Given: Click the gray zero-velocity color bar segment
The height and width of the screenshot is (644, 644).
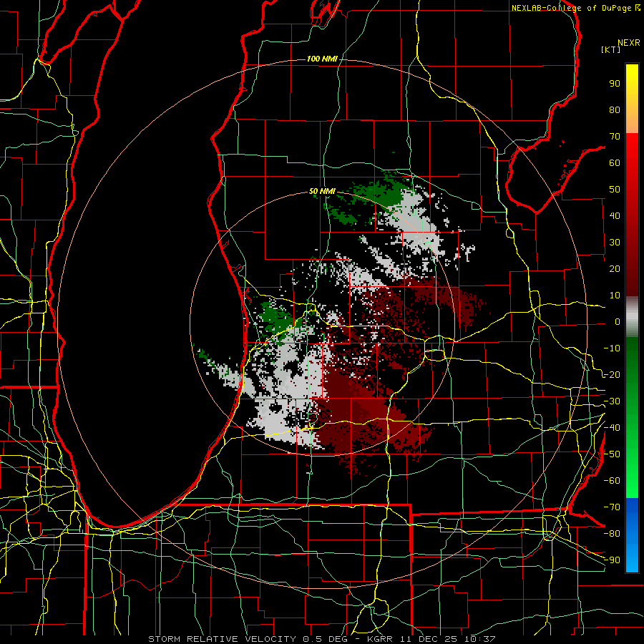Looking at the screenshot, I should tap(632, 316).
